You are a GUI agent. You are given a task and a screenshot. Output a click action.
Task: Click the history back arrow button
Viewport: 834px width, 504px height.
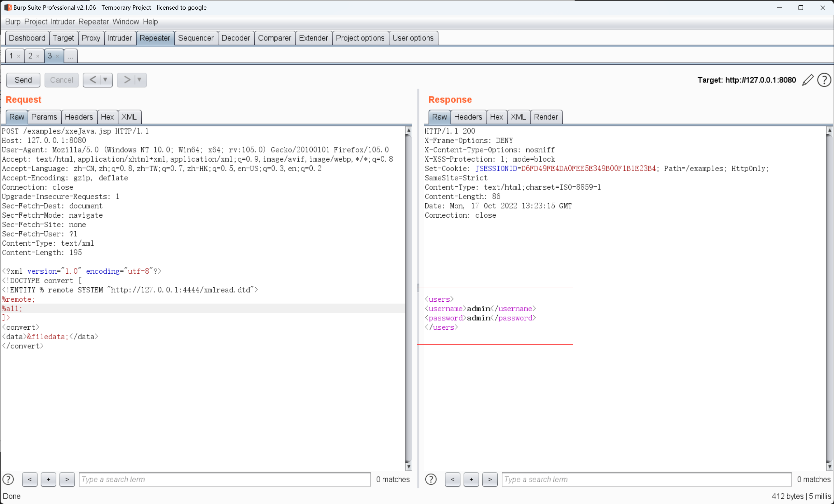(92, 80)
